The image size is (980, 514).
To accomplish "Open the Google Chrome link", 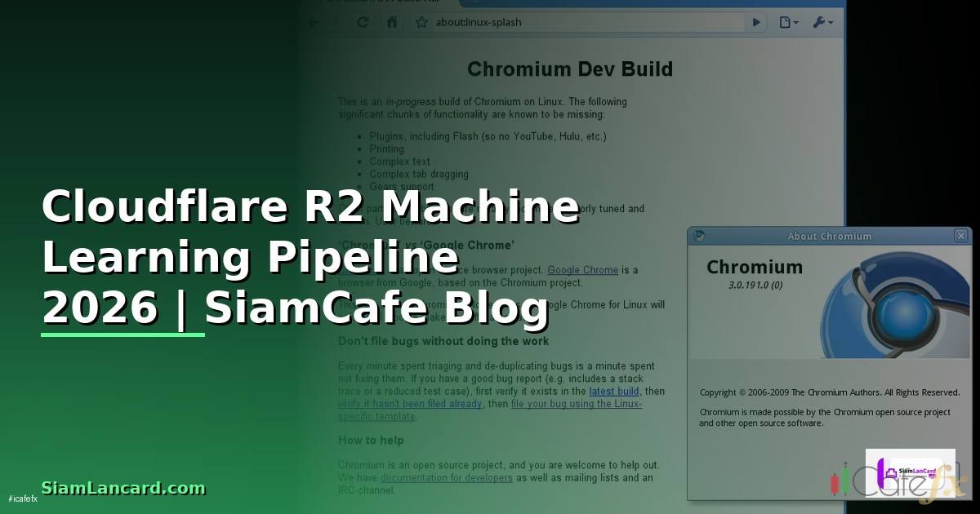I will tap(582, 270).
